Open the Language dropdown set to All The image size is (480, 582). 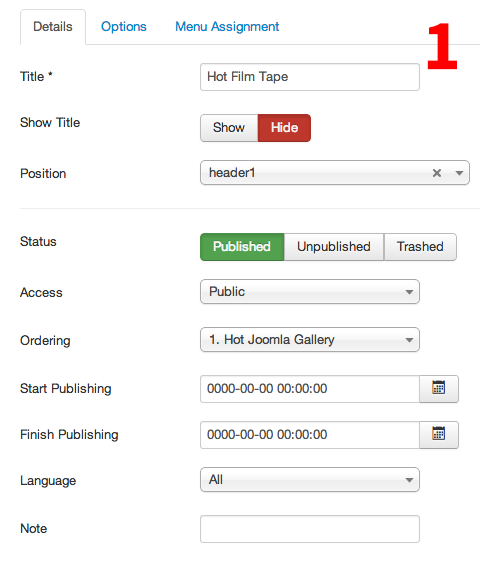click(310, 480)
